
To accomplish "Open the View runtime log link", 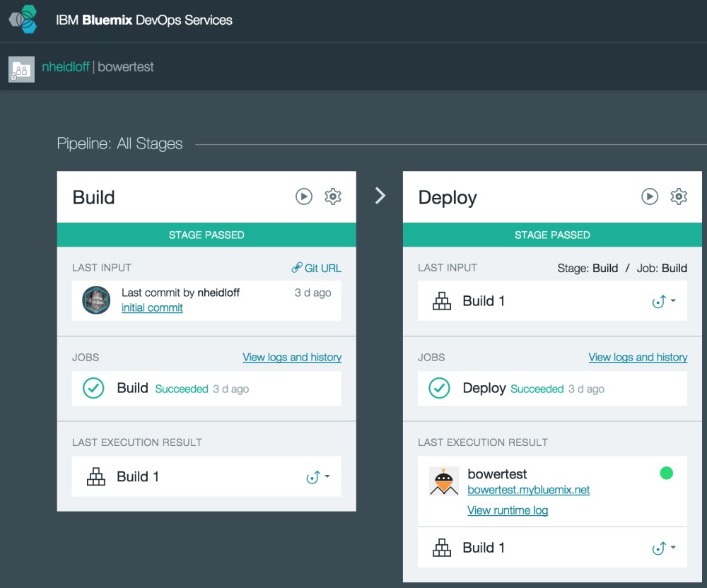I will point(508,510).
